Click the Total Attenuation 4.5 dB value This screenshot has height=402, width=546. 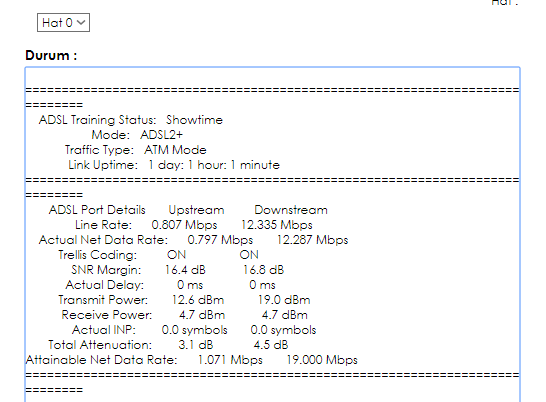pos(271,345)
